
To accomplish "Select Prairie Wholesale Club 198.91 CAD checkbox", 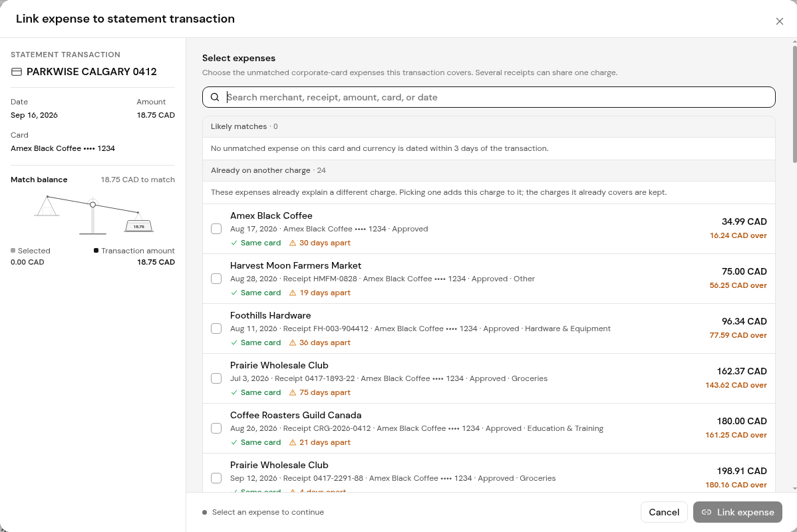I will click(216, 477).
